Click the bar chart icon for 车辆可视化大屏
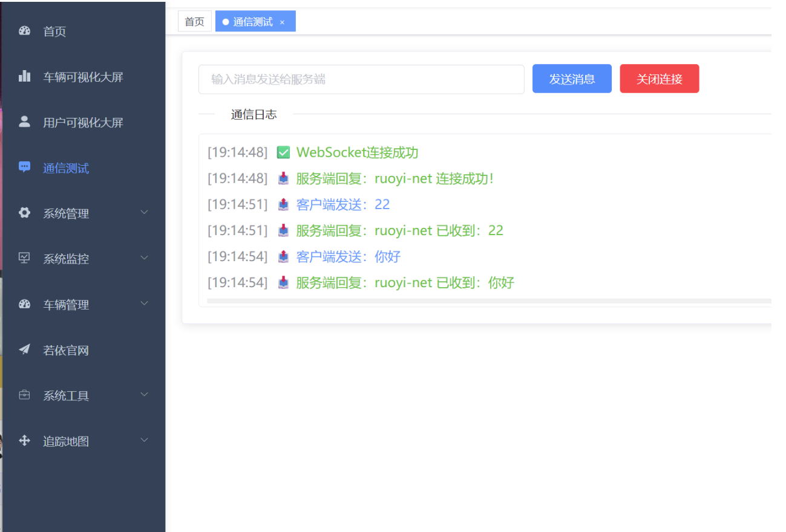This screenshot has height=532, width=786. [x=25, y=76]
